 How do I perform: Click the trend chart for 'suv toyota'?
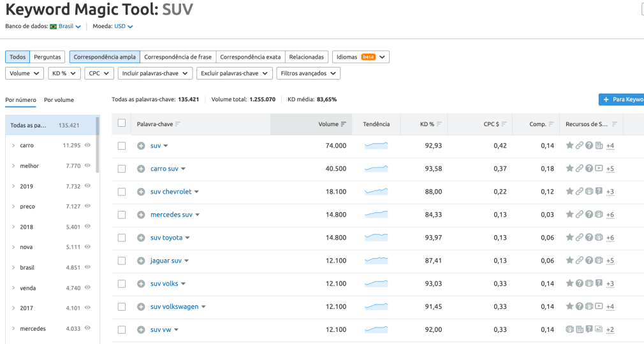[x=376, y=237]
